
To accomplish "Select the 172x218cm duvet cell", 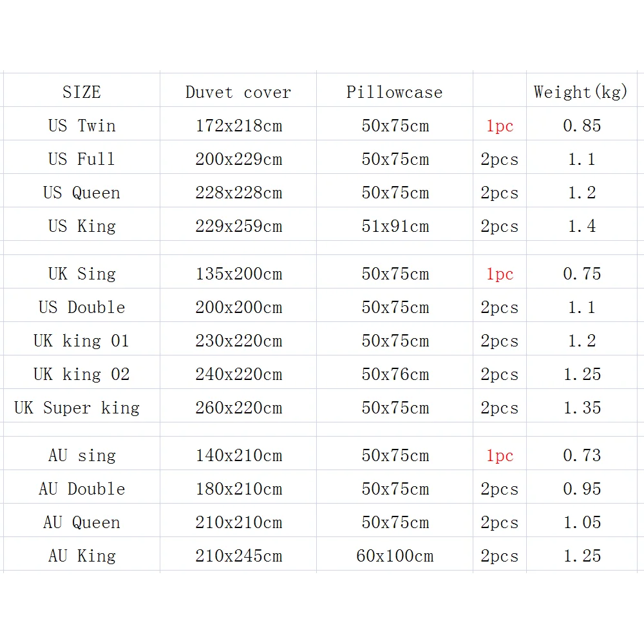I will [x=238, y=126].
